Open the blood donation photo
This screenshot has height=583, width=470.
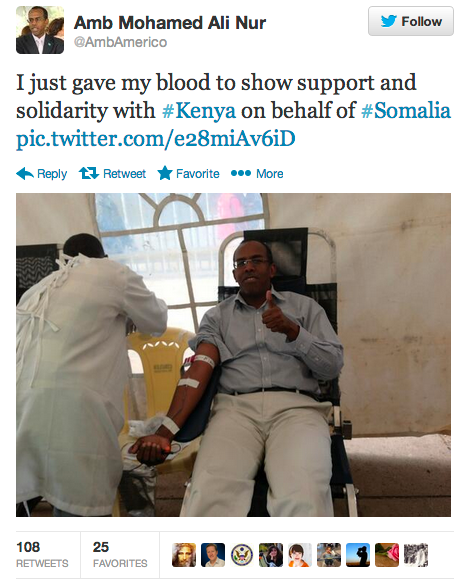pyautogui.click(x=233, y=355)
